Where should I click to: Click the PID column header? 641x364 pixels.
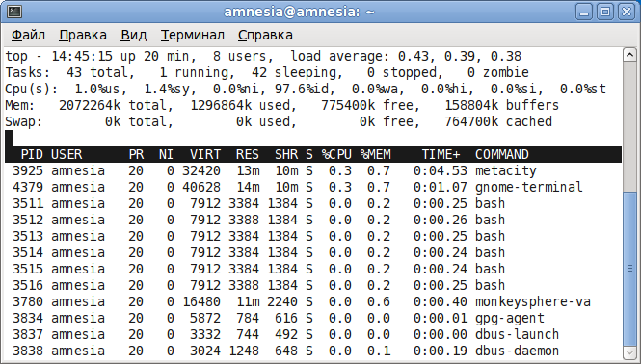click(x=32, y=154)
